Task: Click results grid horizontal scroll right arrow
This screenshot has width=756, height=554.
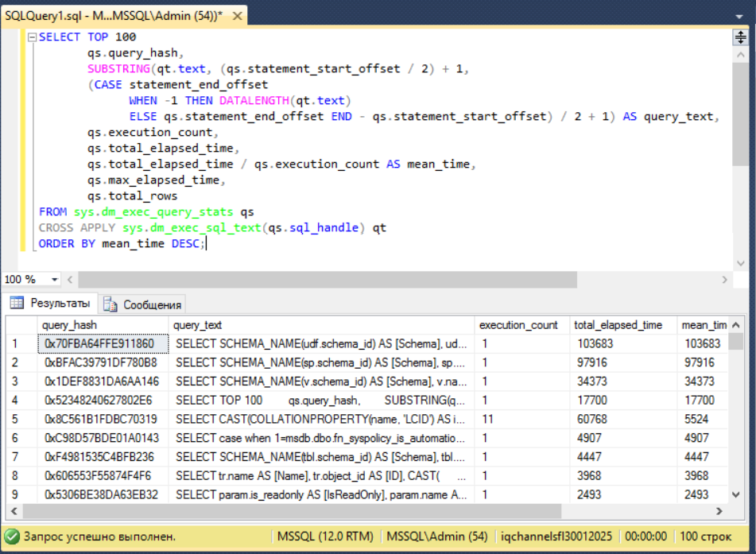Action: point(719,511)
